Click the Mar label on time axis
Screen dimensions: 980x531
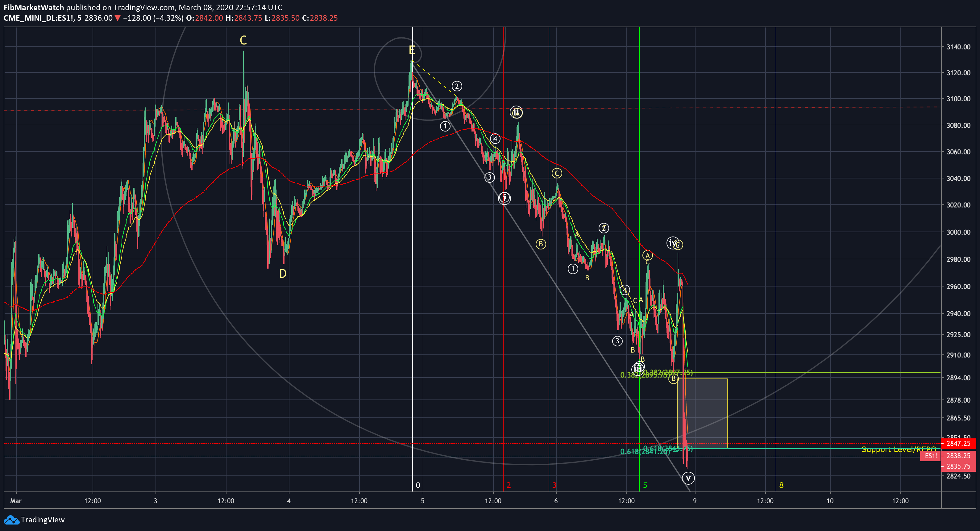pos(16,501)
